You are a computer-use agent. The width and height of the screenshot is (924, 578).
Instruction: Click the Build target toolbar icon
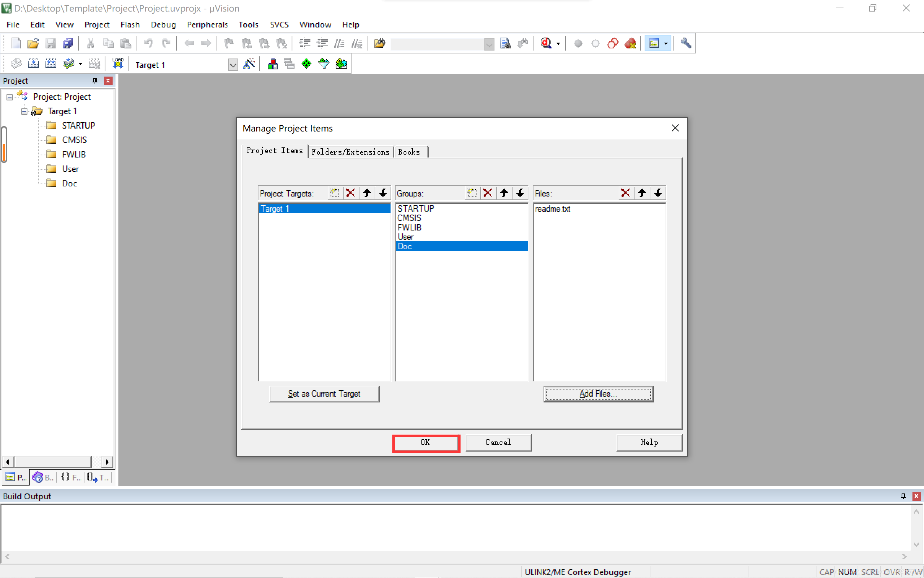33,64
